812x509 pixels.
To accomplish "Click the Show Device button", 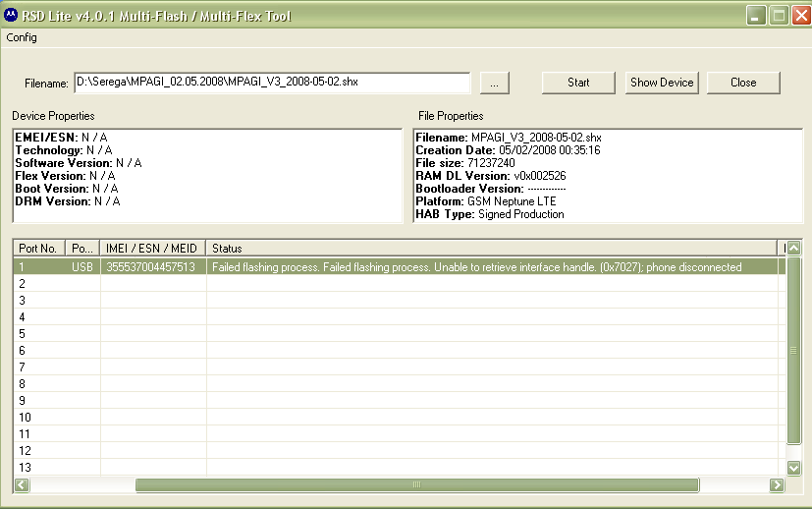I will click(662, 83).
